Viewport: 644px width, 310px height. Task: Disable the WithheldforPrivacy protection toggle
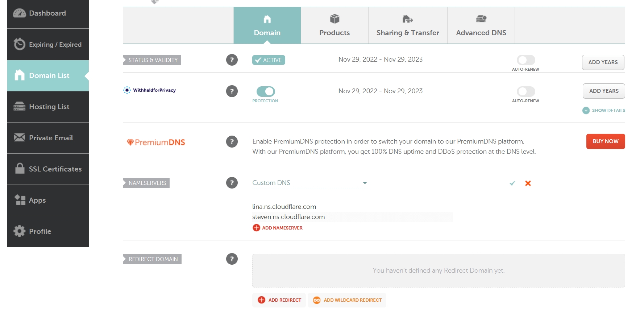[266, 91]
